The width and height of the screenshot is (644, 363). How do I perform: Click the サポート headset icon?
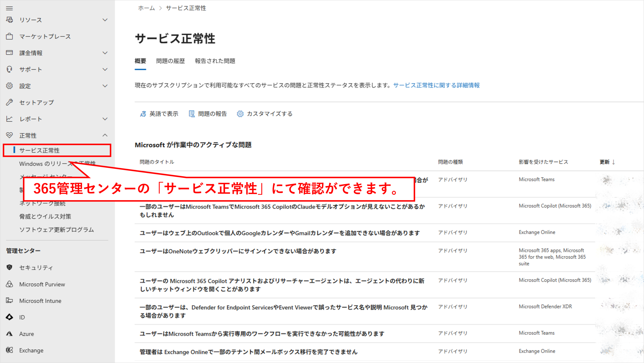(10, 69)
